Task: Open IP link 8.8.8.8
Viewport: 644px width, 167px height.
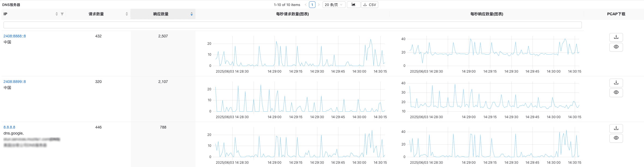Action: pyautogui.click(x=9, y=127)
